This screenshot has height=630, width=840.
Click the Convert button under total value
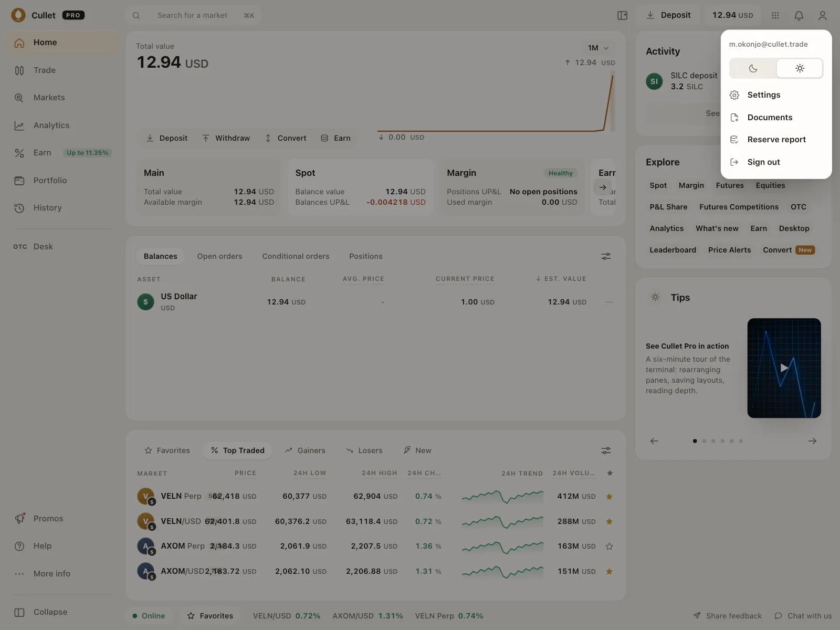286,138
